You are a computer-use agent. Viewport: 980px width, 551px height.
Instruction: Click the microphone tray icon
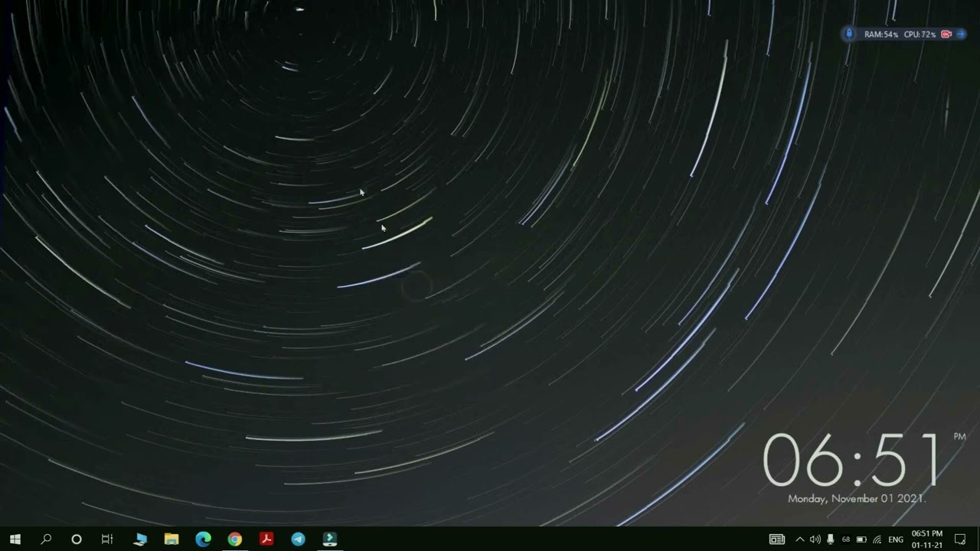[x=831, y=540]
